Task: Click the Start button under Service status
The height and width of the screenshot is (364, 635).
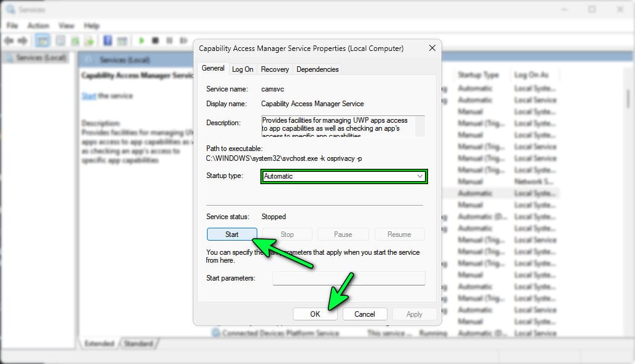Action: point(232,234)
